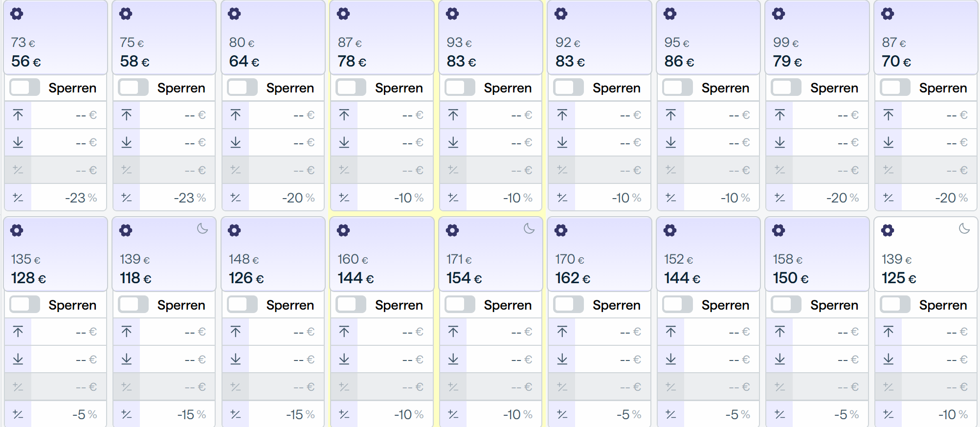Click the moon icon on the 118 € card

coord(202,228)
